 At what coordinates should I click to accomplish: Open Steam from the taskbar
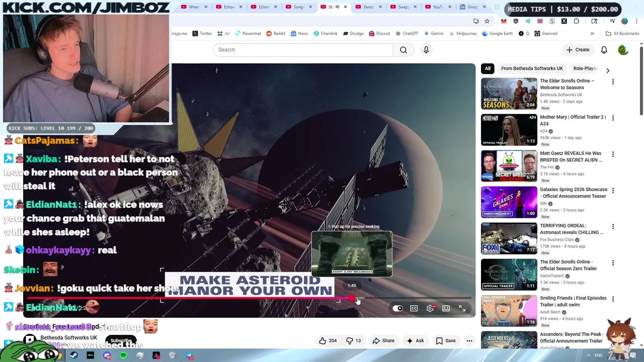point(74,355)
